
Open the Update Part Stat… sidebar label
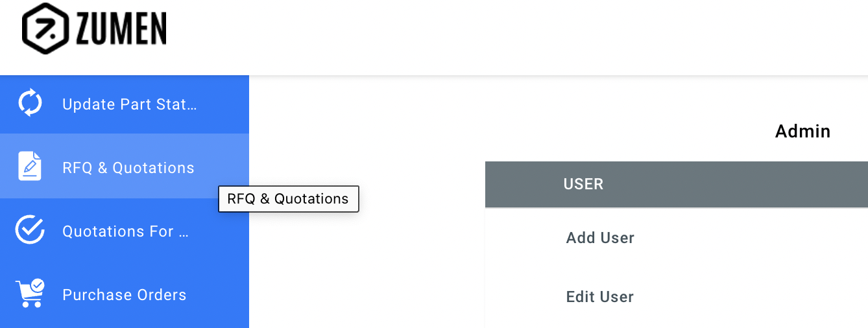point(129,104)
